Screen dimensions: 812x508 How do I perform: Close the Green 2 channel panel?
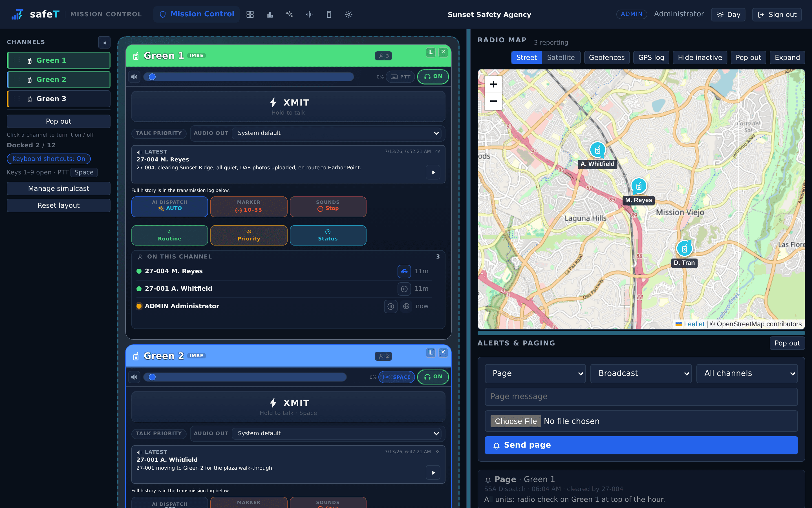coord(443,352)
